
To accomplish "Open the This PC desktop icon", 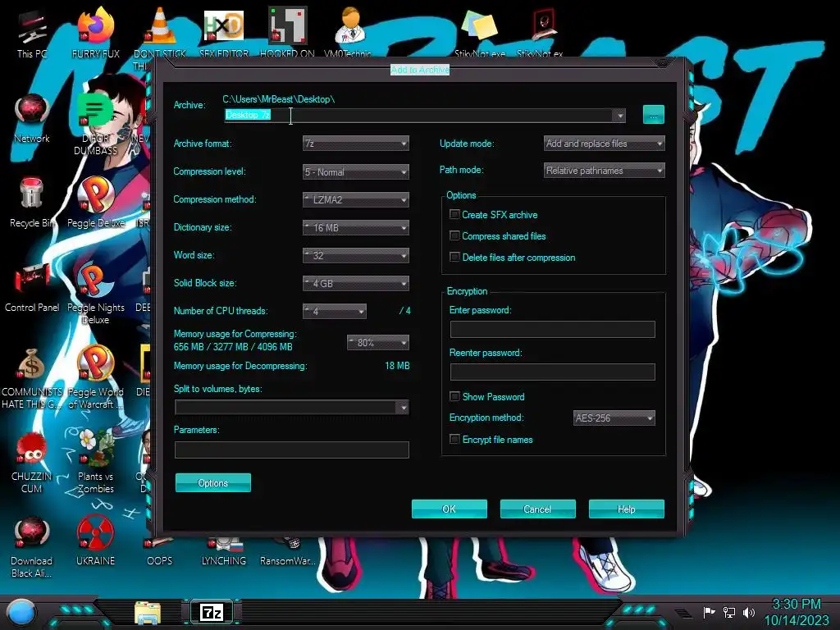I will tap(31, 31).
